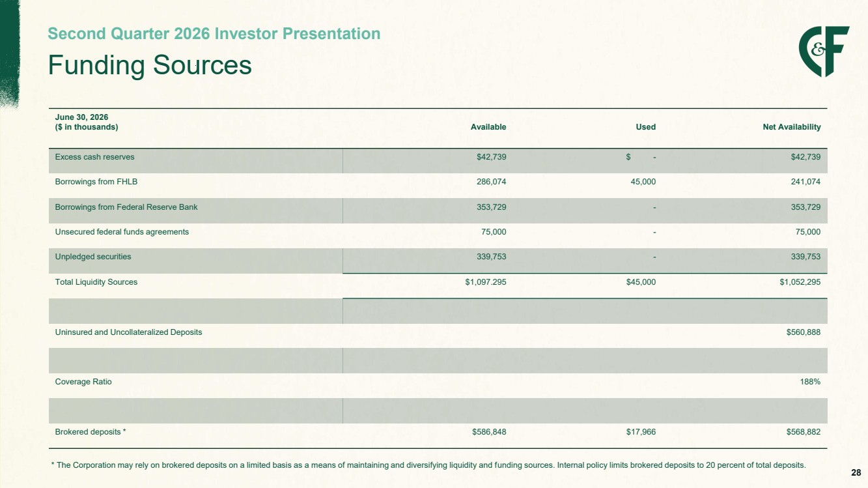Viewport: 868px width, 488px height.
Task: Click the C&F logo icon
Action: pos(824,51)
